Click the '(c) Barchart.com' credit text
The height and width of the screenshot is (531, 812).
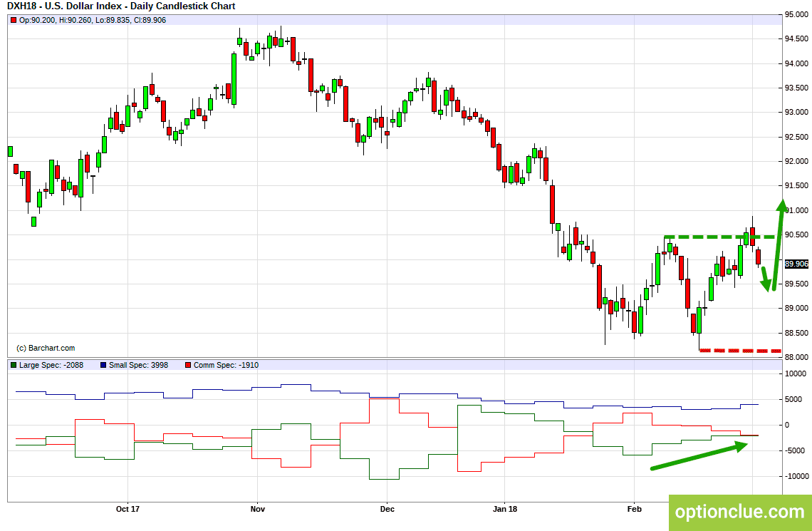(46, 348)
